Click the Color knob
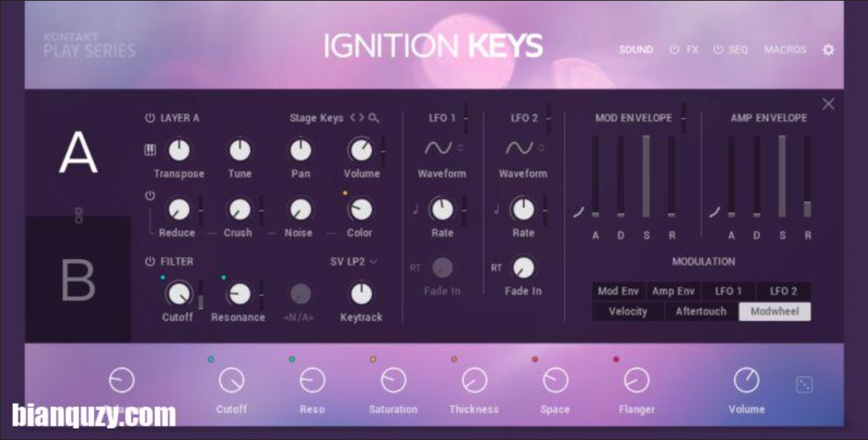The width and height of the screenshot is (868, 440). coord(361,210)
